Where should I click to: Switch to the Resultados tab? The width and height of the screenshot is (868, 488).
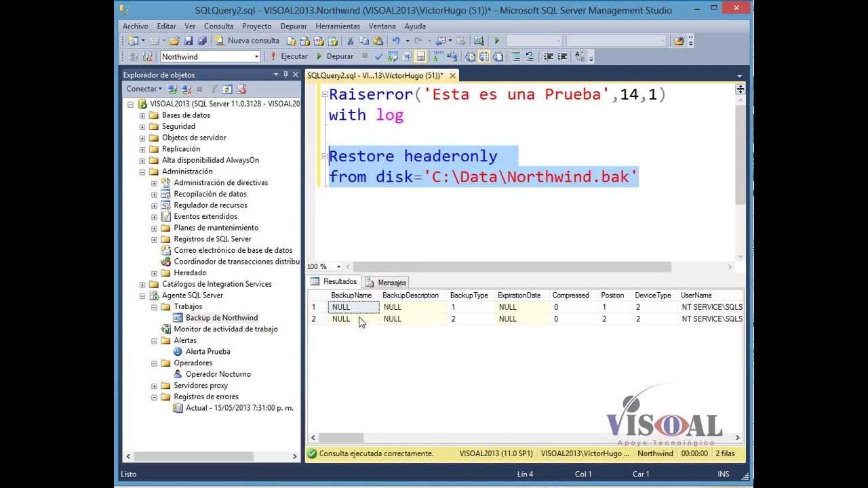334,281
